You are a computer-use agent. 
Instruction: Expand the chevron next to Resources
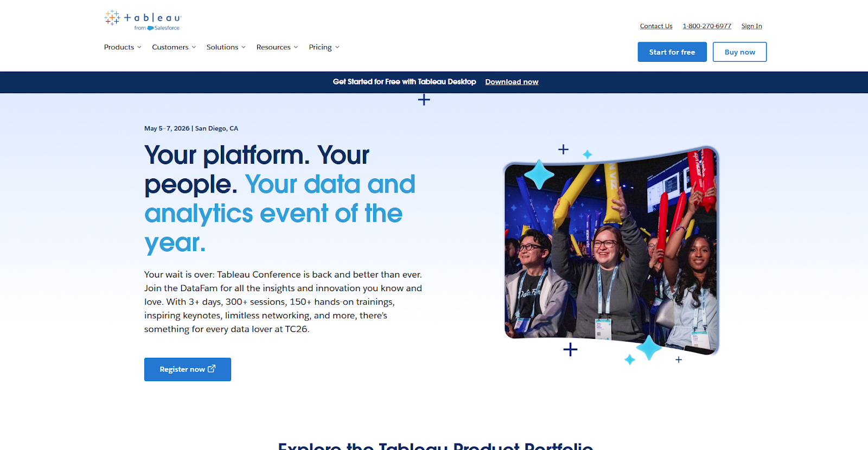tap(296, 47)
